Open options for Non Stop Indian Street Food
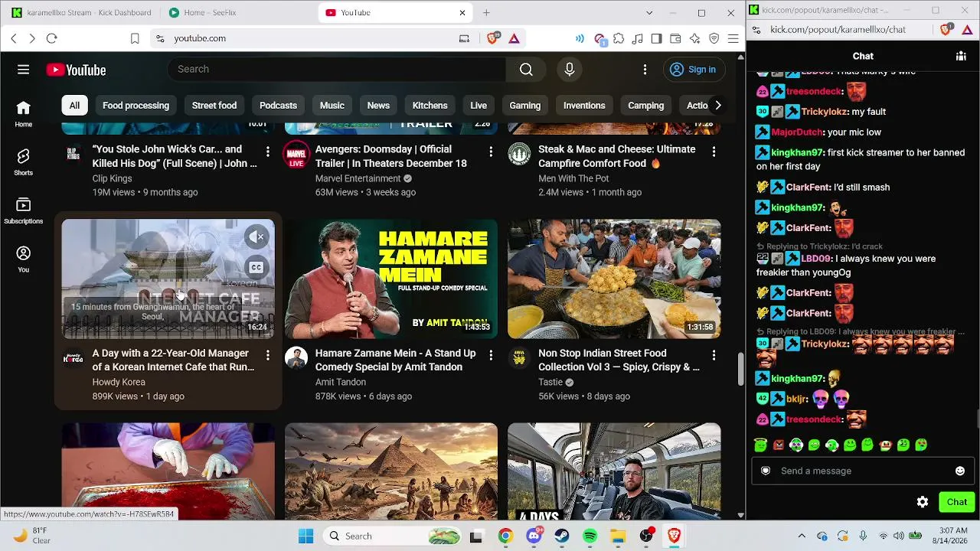This screenshot has width=980, height=551. tap(714, 355)
